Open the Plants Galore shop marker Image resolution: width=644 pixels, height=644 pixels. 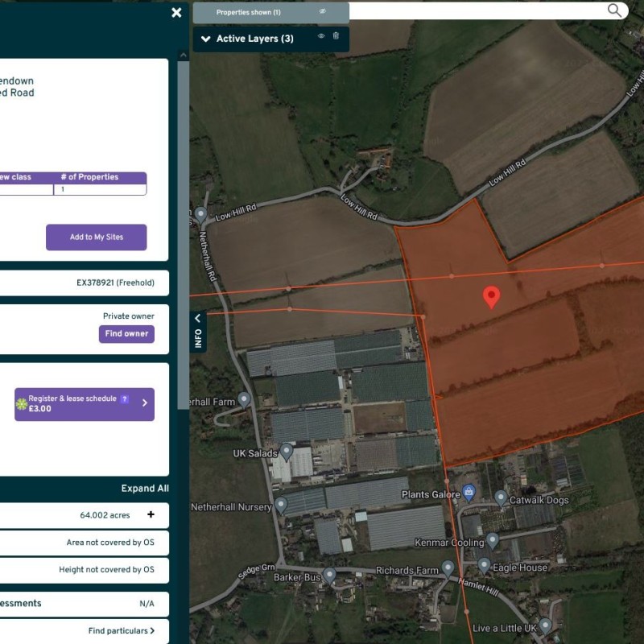(x=469, y=492)
